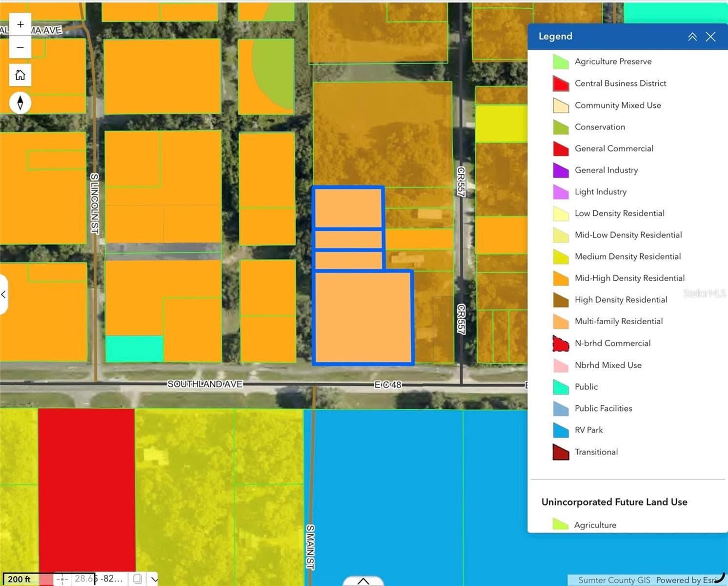Open the Powered by Esri link
Image resolution: width=728 pixels, height=586 pixels.
click(686, 580)
